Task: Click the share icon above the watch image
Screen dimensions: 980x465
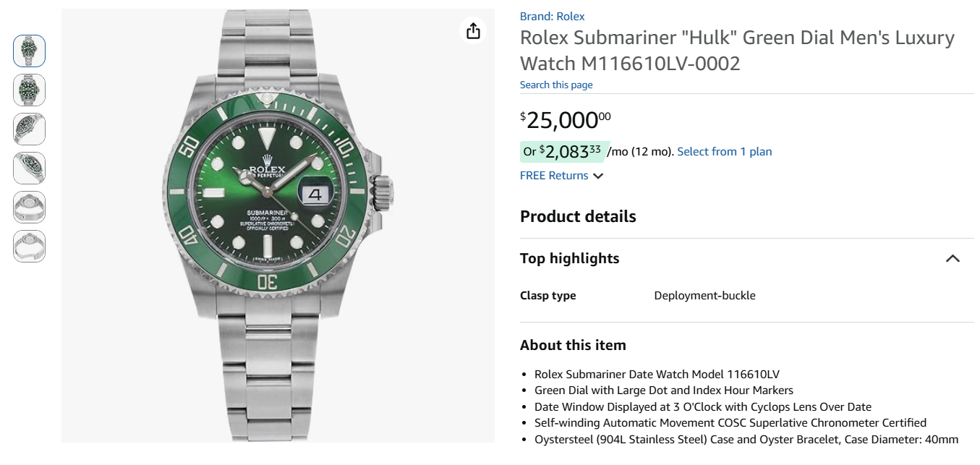Action: (x=473, y=31)
